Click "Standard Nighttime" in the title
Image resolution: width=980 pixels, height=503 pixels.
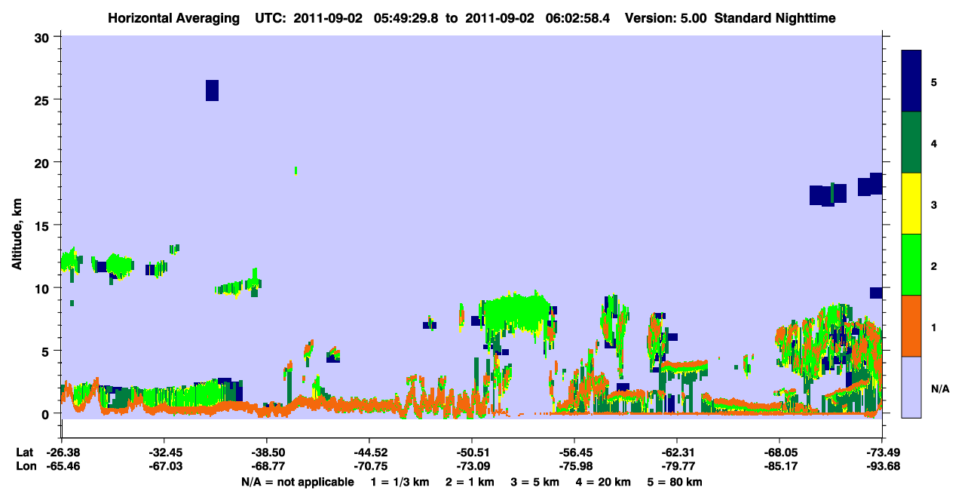(776, 18)
